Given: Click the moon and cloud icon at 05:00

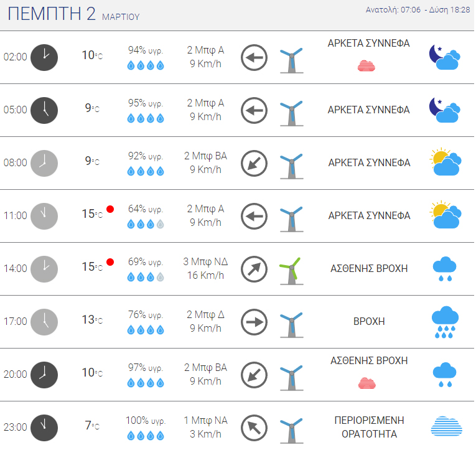Looking at the screenshot, I should point(445,110).
